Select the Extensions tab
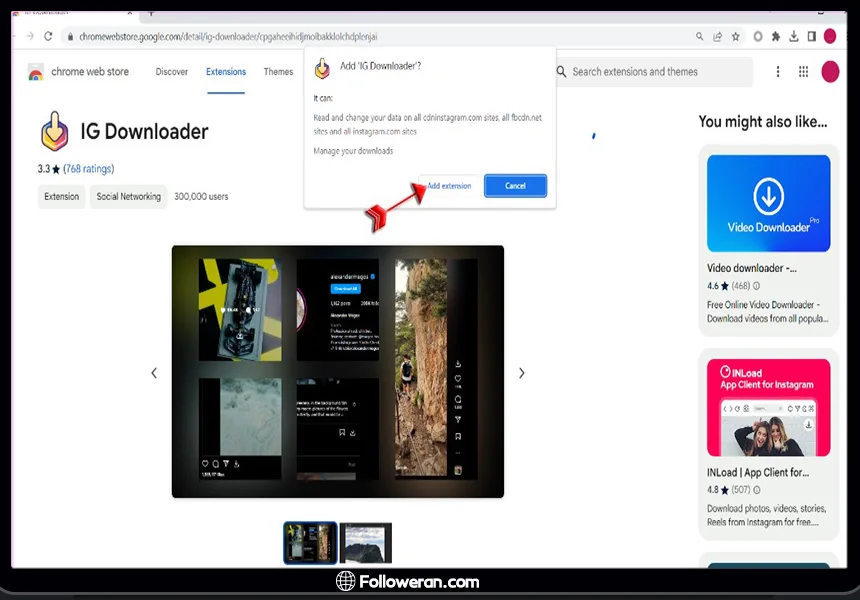The width and height of the screenshot is (860, 600). click(226, 72)
